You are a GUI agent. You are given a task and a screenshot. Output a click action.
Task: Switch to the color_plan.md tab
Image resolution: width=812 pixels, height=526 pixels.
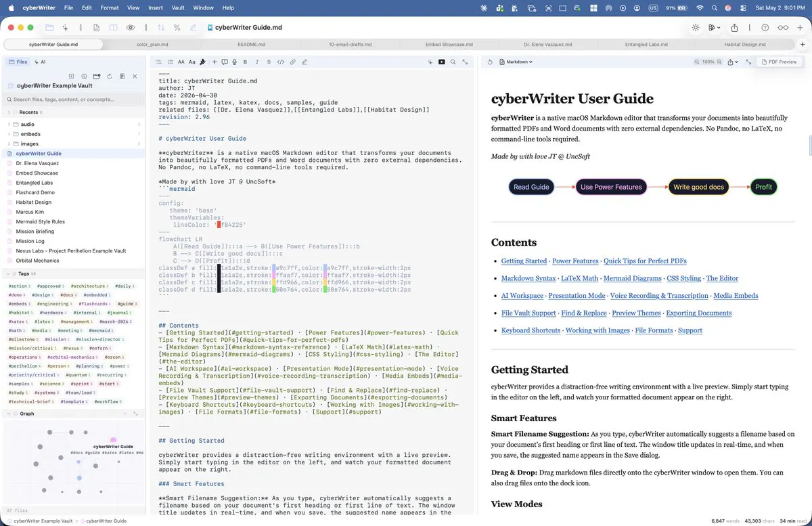point(151,44)
